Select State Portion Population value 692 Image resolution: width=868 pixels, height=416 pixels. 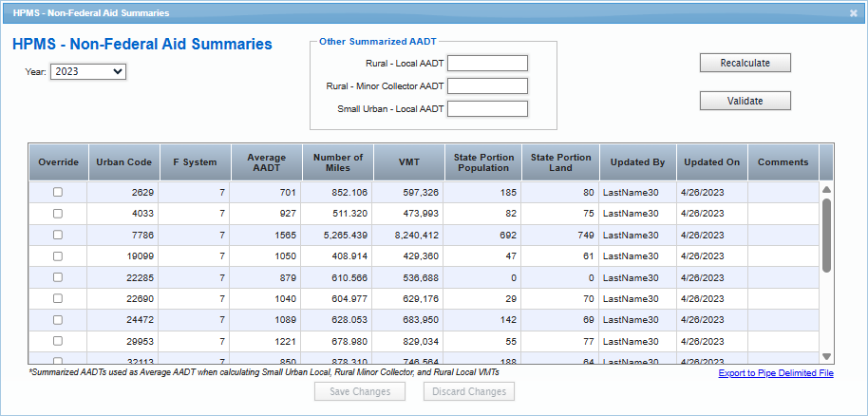tap(482, 235)
